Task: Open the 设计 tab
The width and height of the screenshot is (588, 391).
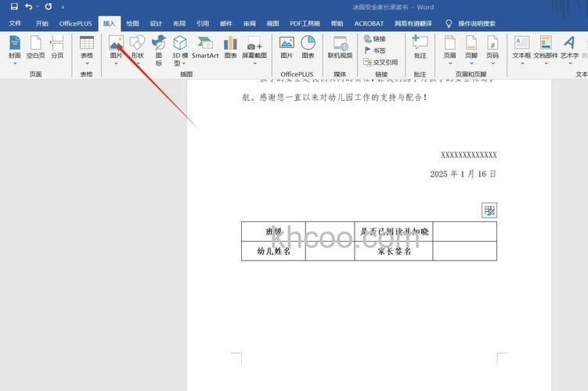Action: tap(156, 23)
